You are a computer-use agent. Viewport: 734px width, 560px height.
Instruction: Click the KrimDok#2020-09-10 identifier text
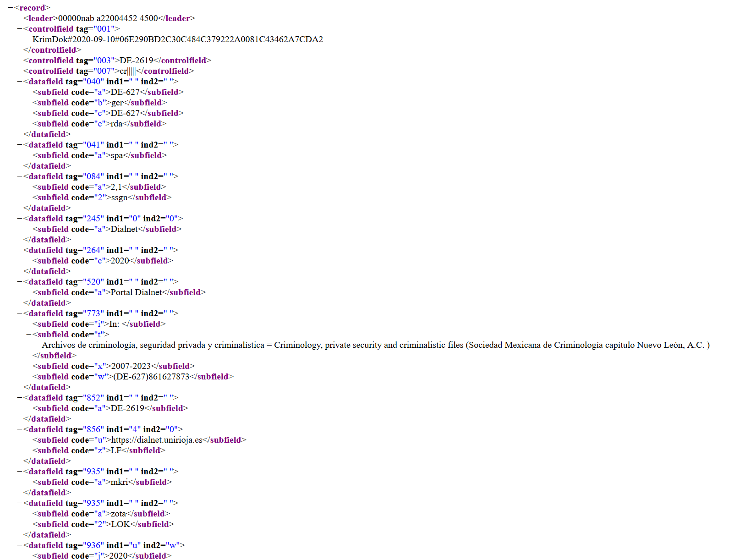tap(178, 39)
